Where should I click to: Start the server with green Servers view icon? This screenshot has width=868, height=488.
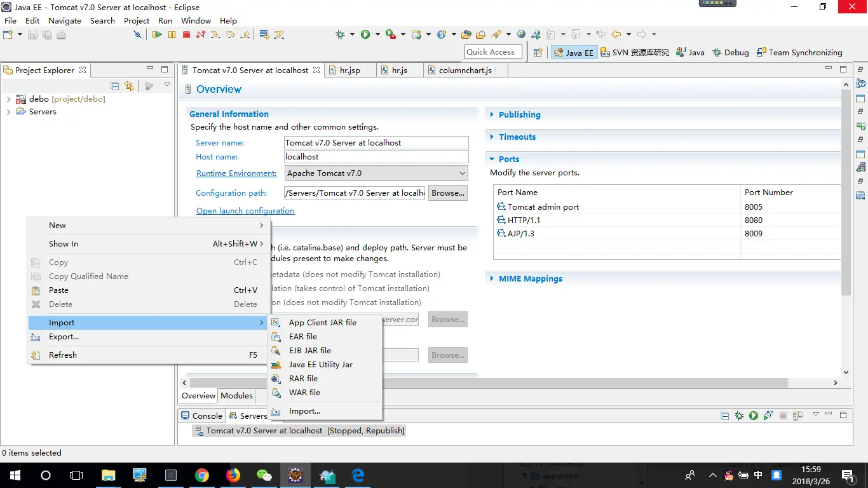click(753, 416)
